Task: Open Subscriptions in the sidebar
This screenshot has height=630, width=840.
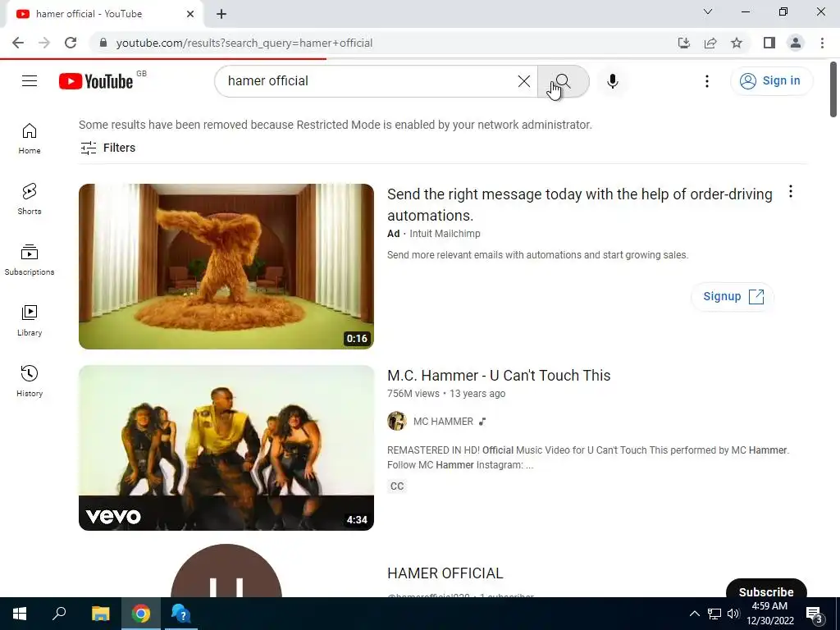Action: click(30, 260)
